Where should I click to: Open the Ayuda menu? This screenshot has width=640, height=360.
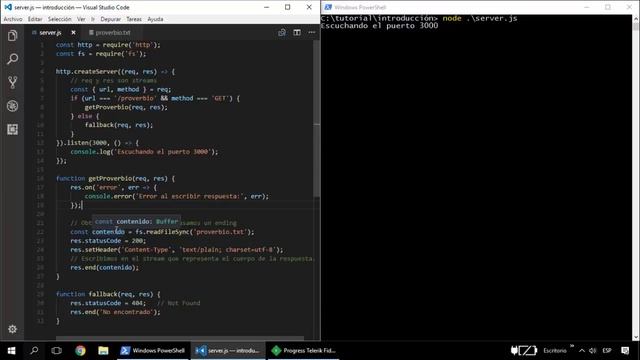coord(155,19)
